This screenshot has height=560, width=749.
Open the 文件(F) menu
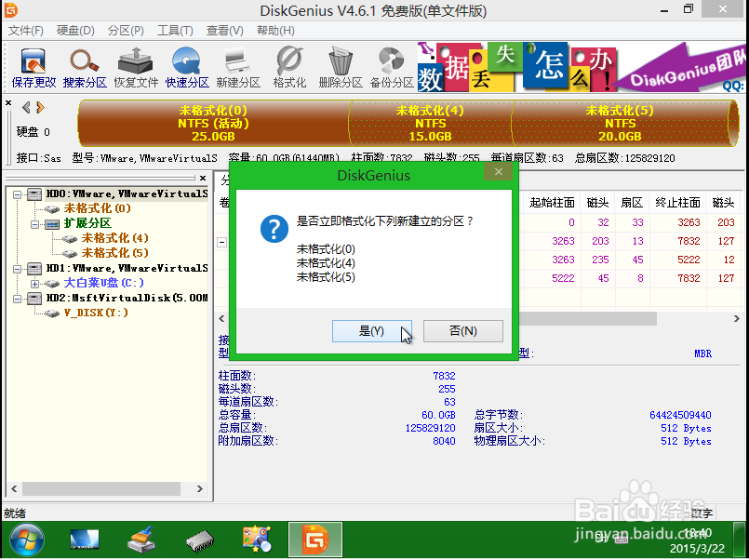[x=26, y=31]
